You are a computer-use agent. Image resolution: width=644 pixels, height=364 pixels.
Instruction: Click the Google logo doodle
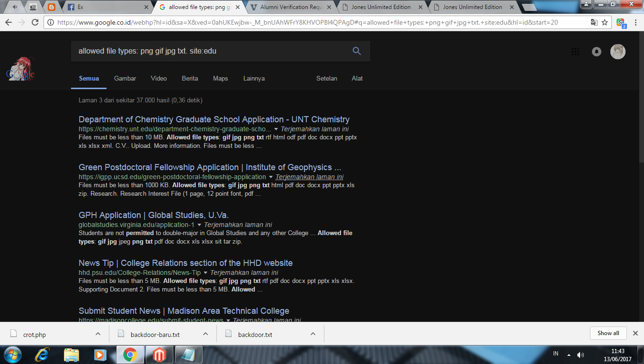coord(20,70)
